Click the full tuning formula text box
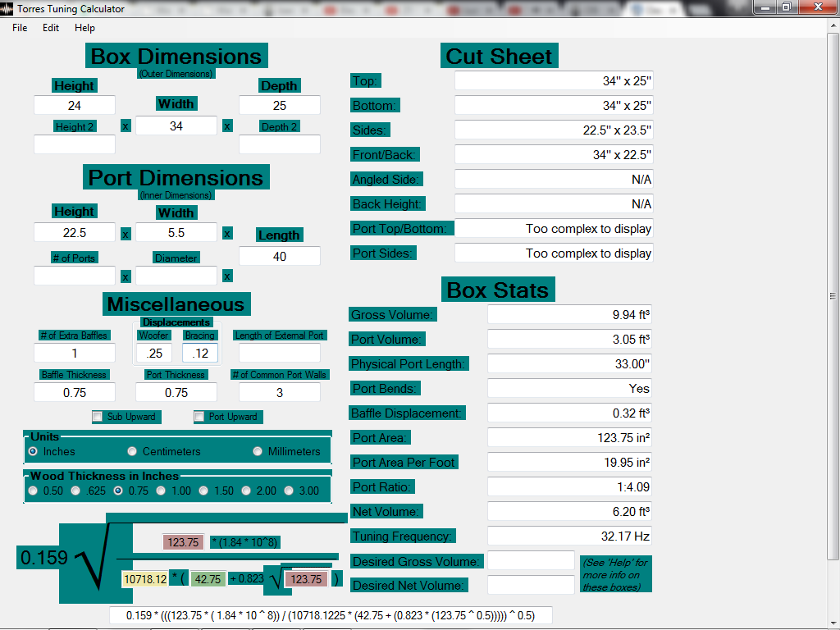Viewport: 840px width, 630px height. 331,615
